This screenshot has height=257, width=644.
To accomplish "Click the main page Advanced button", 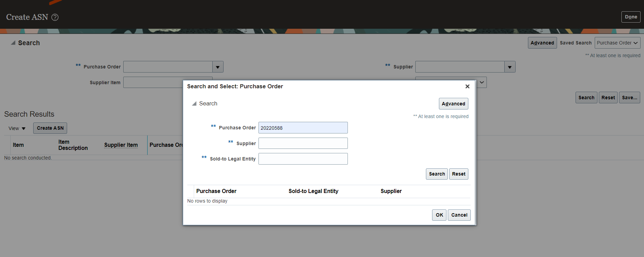I will [542, 43].
